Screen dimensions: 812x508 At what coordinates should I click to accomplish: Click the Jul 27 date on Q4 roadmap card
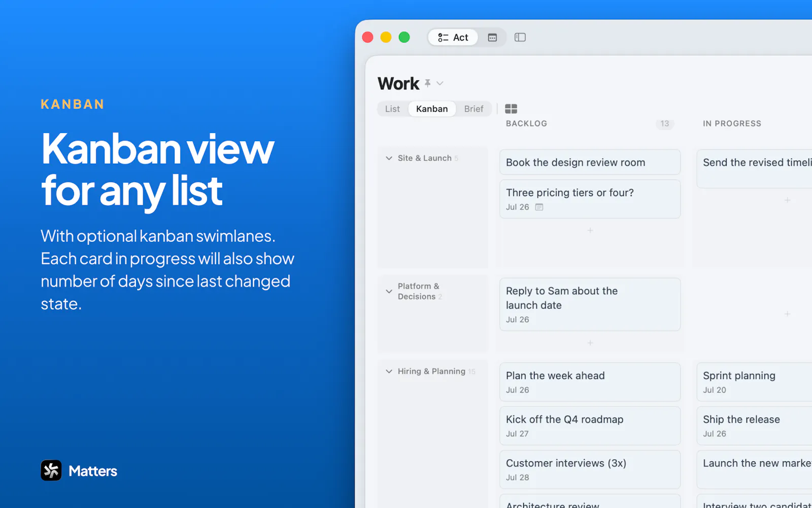tap(517, 434)
